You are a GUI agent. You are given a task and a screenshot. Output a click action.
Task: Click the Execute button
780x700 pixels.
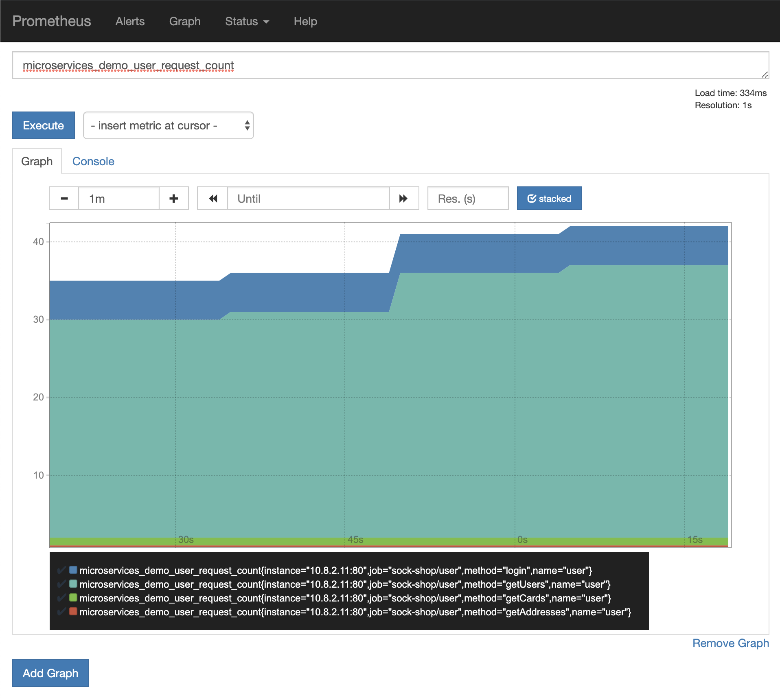44,126
